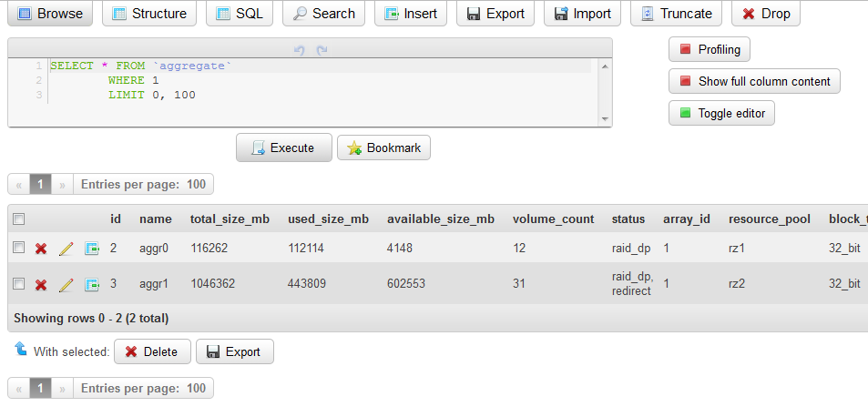Open the Browse tab
Screen dimensions: 868x407
49,14
